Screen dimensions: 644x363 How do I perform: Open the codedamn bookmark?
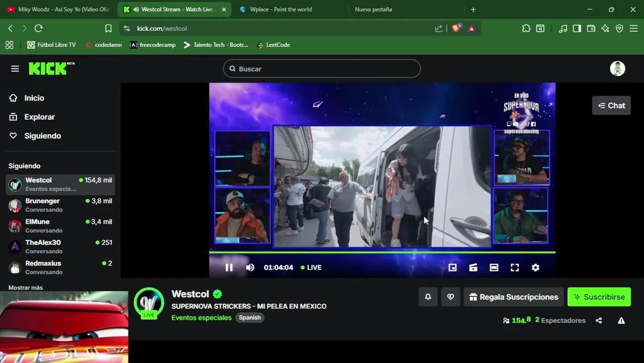tap(103, 45)
